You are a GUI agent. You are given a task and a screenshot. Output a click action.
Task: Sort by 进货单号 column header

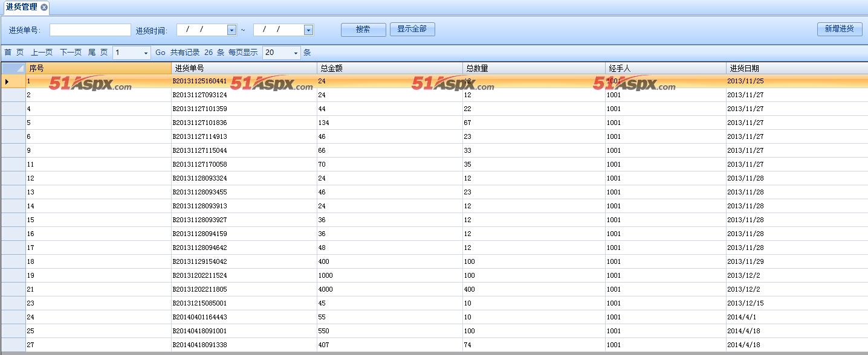pos(244,68)
